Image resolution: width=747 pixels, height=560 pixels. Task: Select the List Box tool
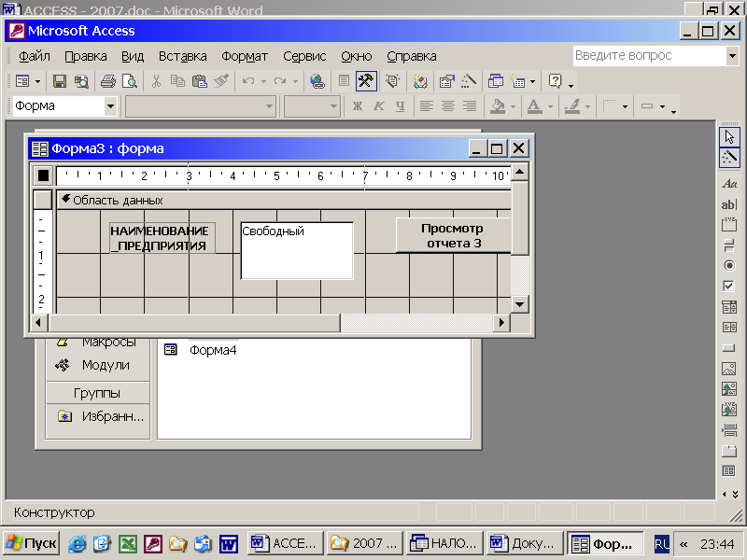729,327
